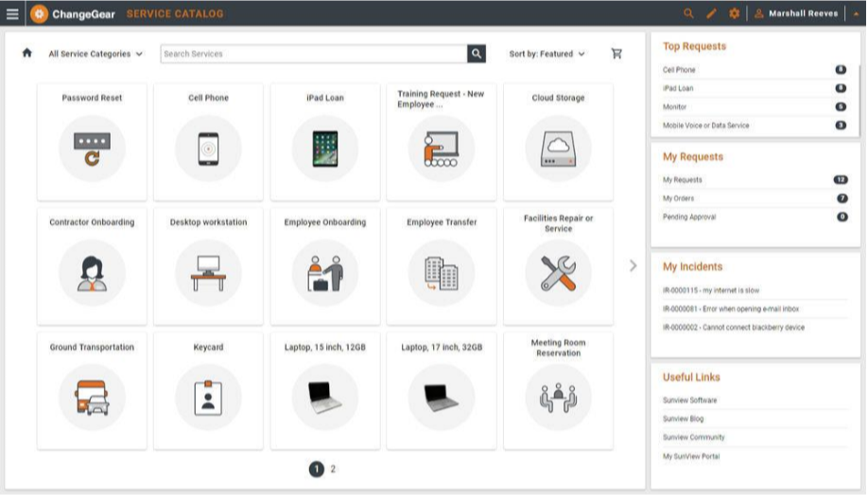
Task: Click the My Requests count badge 12
Action: click(841, 180)
